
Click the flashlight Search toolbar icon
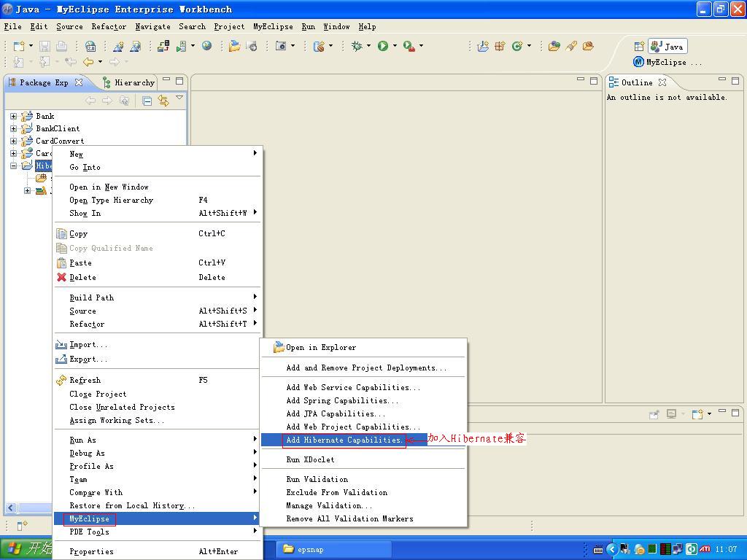point(571,46)
